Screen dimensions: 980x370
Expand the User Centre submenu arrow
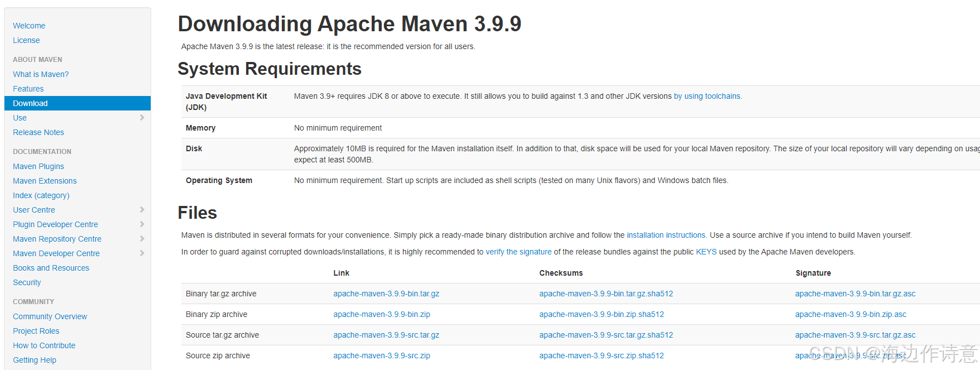tap(142, 210)
